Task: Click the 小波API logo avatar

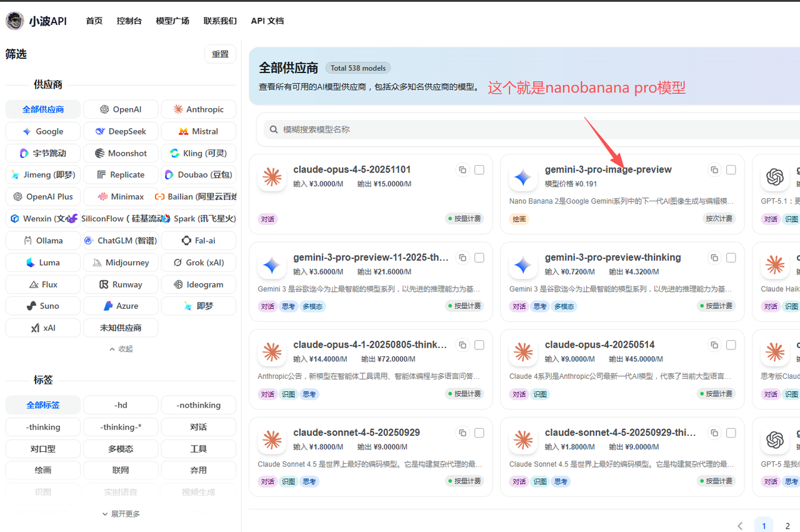Action: tap(15, 21)
